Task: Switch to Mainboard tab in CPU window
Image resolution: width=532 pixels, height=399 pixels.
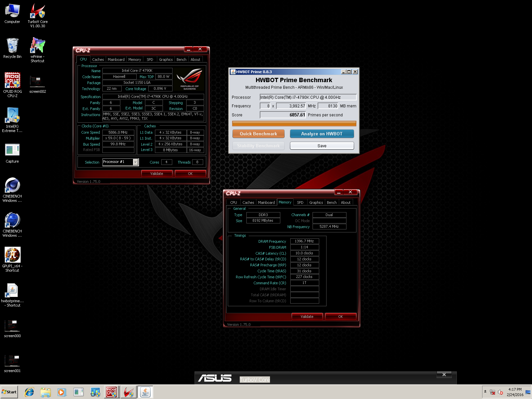Action: click(116, 60)
